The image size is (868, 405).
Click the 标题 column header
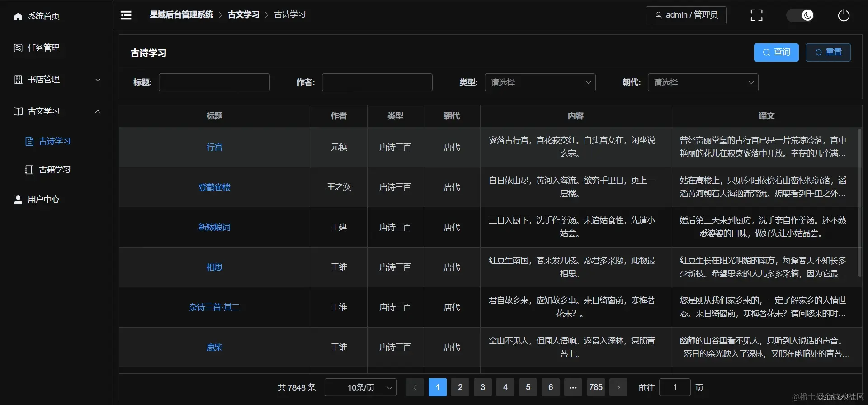pyautogui.click(x=214, y=116)
